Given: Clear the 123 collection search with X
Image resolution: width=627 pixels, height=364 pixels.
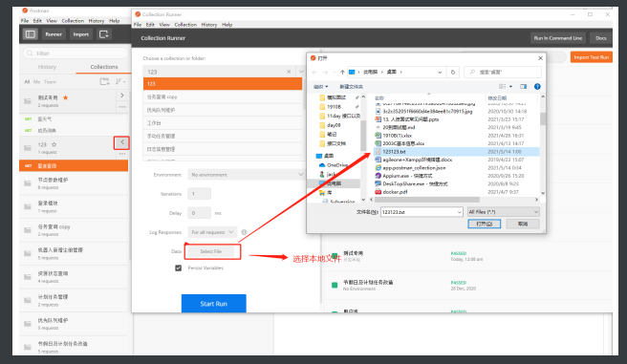Looking at the screenshot, I should 289,72.
